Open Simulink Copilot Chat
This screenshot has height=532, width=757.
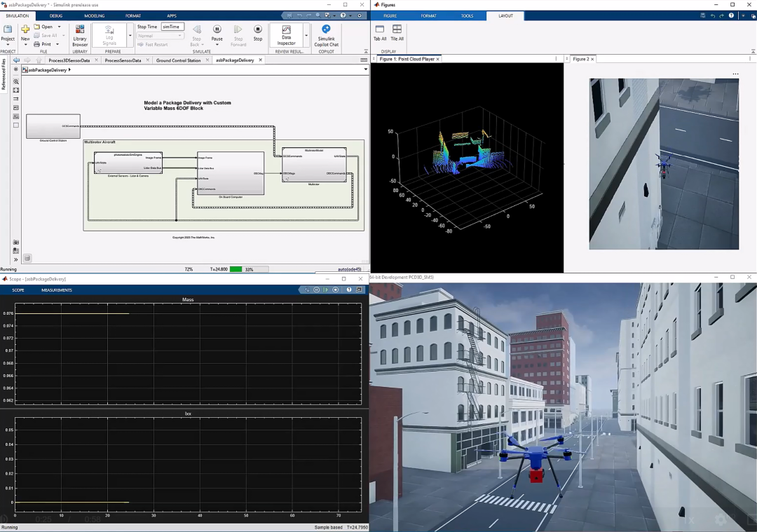327,35
